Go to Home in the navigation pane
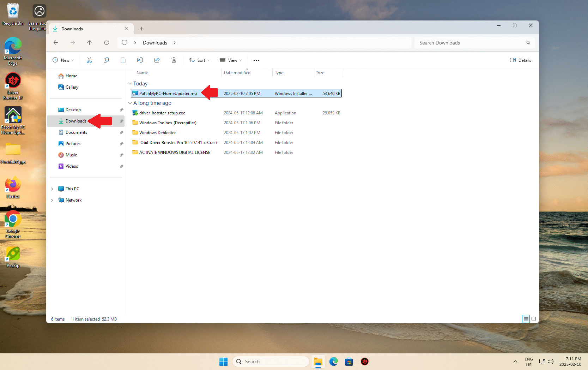This screenshot has height=370, width=588. (x=71, y=76)
